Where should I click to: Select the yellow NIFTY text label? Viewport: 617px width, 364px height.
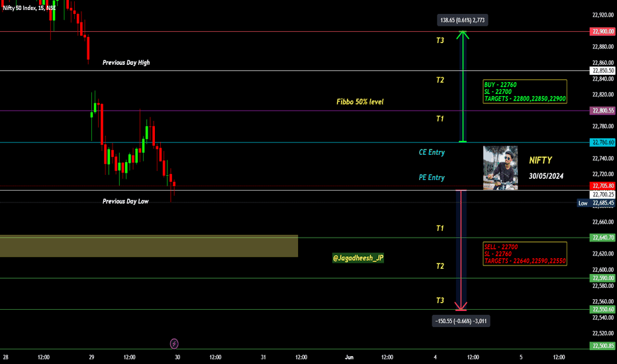541,160
